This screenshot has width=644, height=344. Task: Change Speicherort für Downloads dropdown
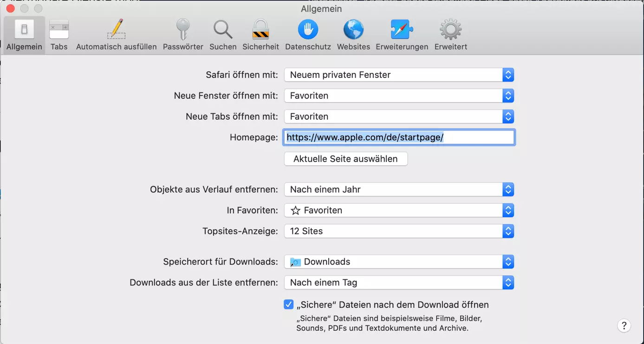(x=399, y=262)
